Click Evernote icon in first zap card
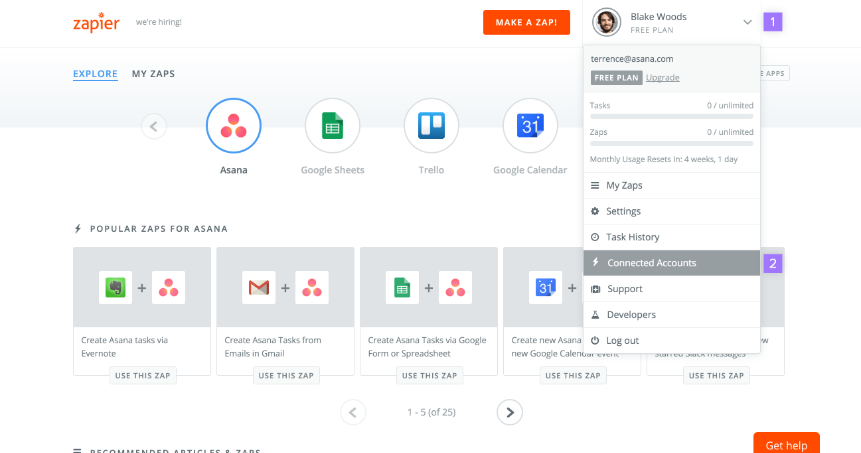 pos(115,287)
